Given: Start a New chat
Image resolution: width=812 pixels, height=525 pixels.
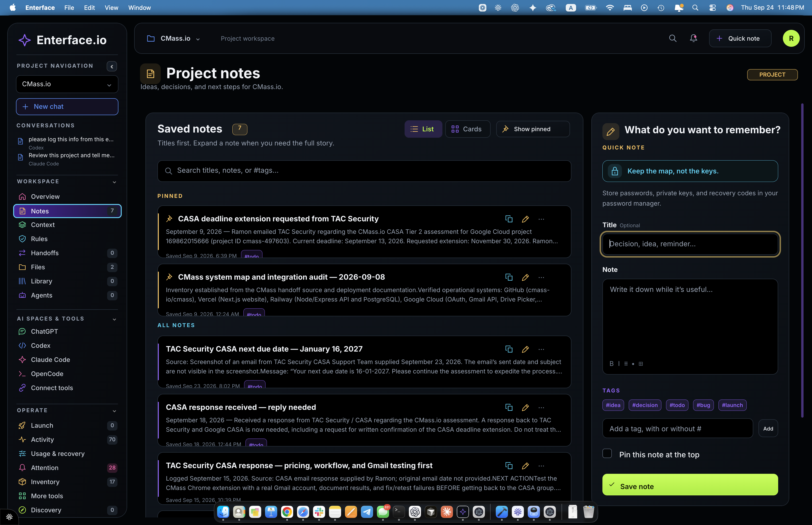Looking at the screenshot, I should tap(67, 107).
